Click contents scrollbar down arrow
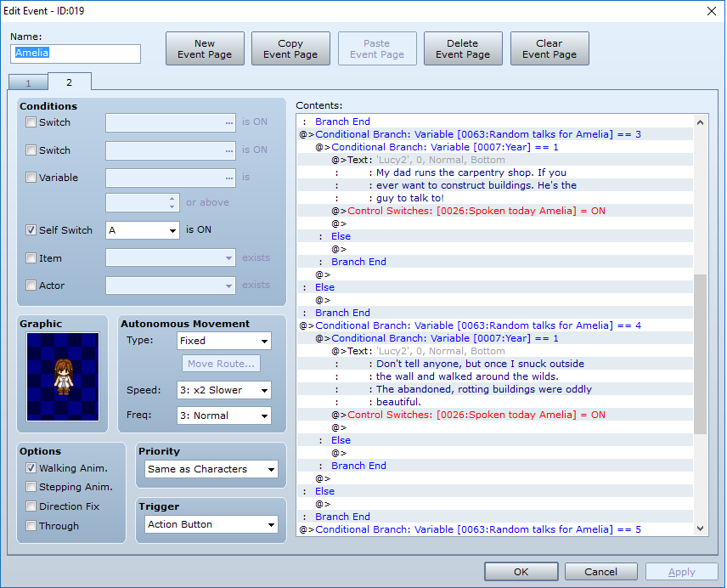Viewport: 727px width, 588px height. [x=700, y=529]
